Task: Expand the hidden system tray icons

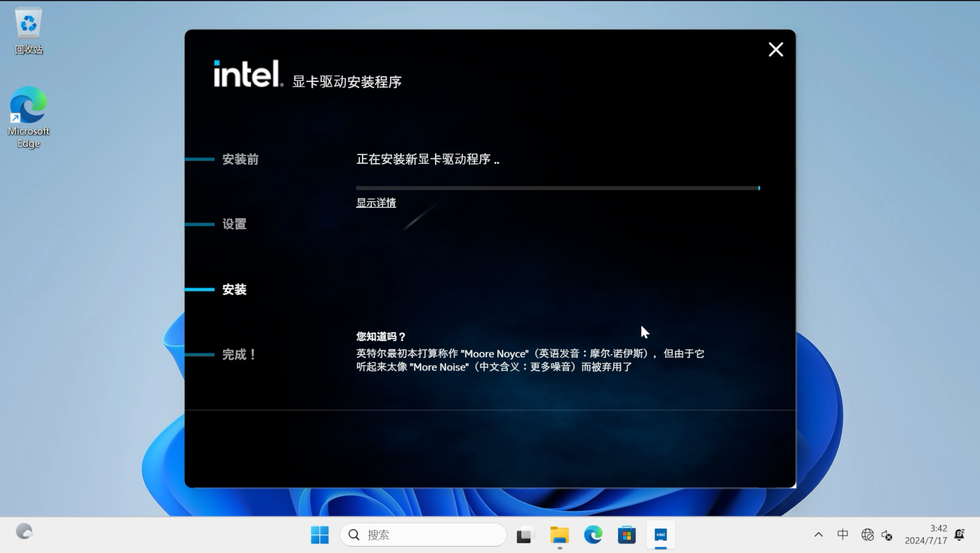Action: coord(819,535)
